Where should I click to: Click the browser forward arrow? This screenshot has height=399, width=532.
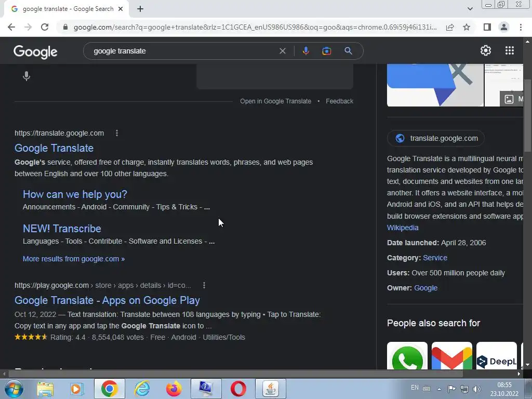[28, 27]
